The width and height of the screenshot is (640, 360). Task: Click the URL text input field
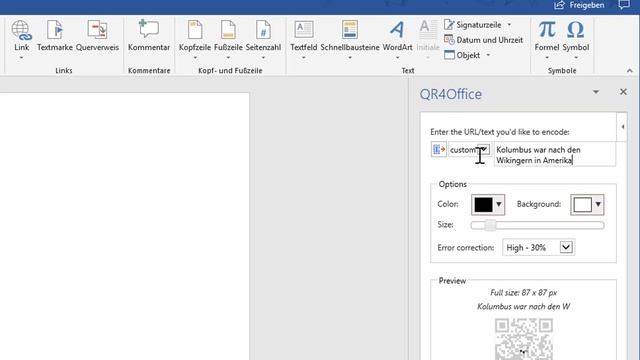point(554,155)
